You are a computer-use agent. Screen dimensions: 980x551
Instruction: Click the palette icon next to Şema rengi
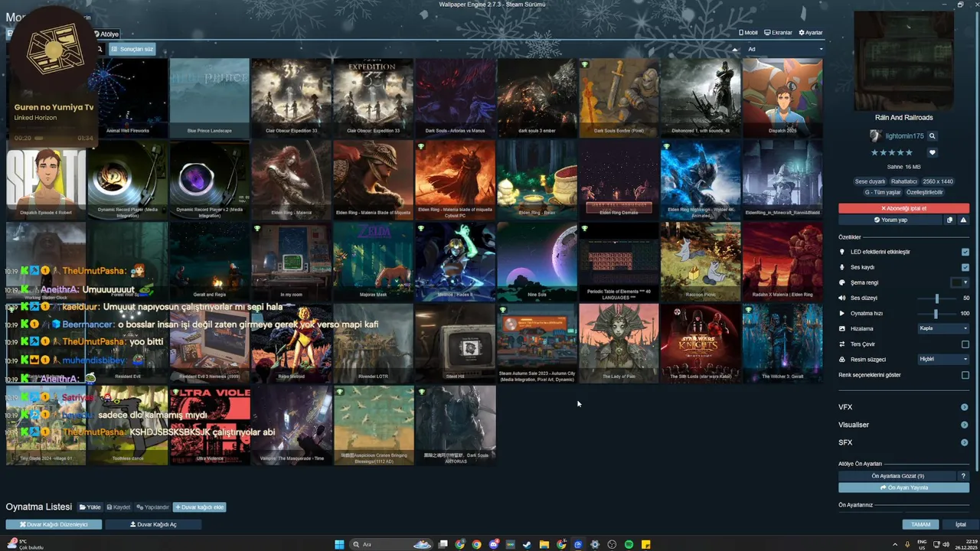(842, 282)
